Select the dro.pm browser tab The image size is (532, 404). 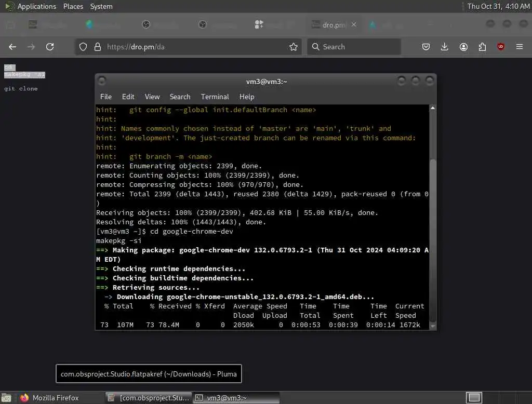click(334, 24)
